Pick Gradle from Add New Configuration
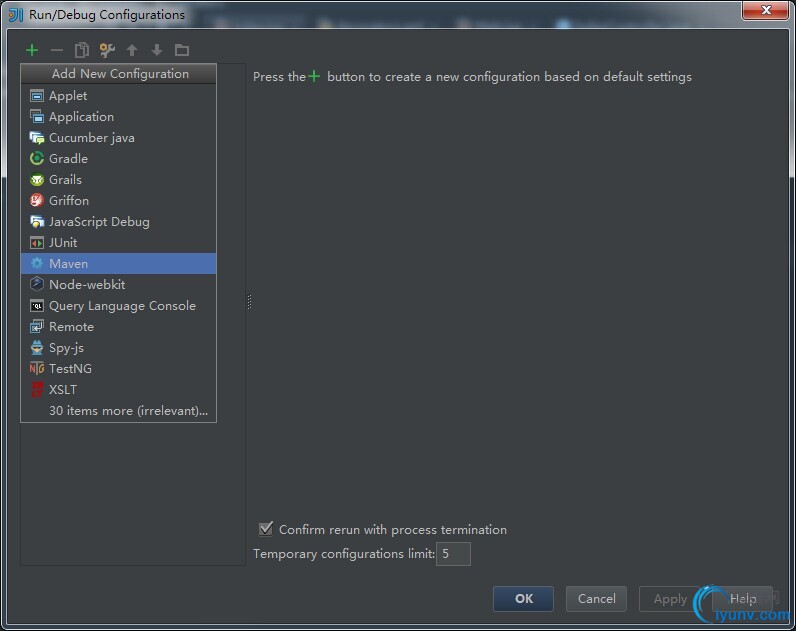 coord(119,158)
